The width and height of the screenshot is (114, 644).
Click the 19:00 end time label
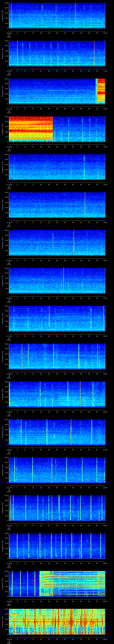point(105,374)
